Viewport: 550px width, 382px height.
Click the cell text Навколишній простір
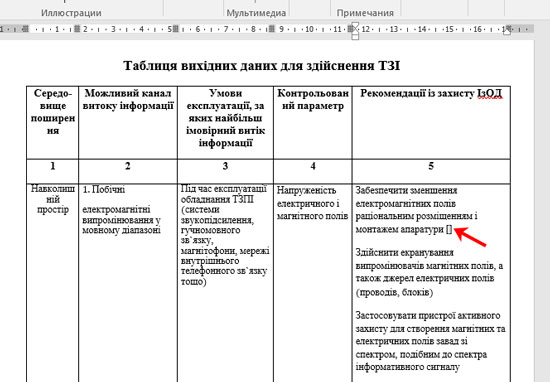coord(53,199)
